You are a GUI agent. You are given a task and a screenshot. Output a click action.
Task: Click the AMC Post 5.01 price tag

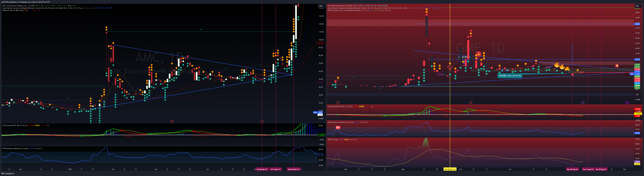coord(318,112)
